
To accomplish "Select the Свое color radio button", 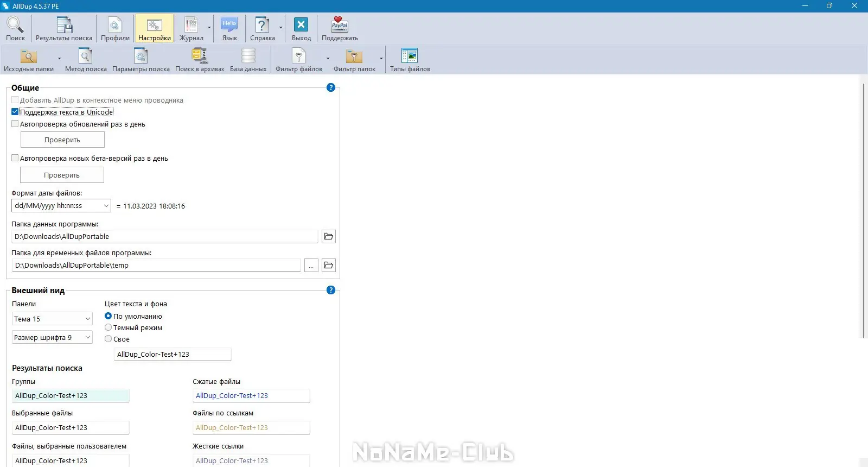I will (x=108, y=339).
